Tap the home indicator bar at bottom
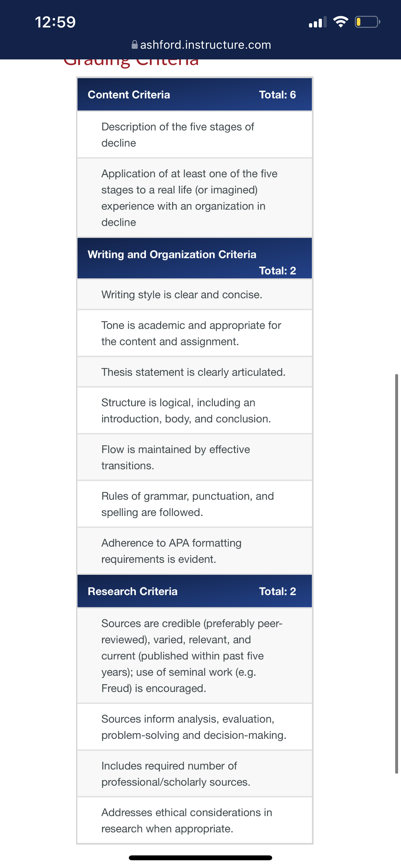This screenshot has height=868, width=401. 200,857
